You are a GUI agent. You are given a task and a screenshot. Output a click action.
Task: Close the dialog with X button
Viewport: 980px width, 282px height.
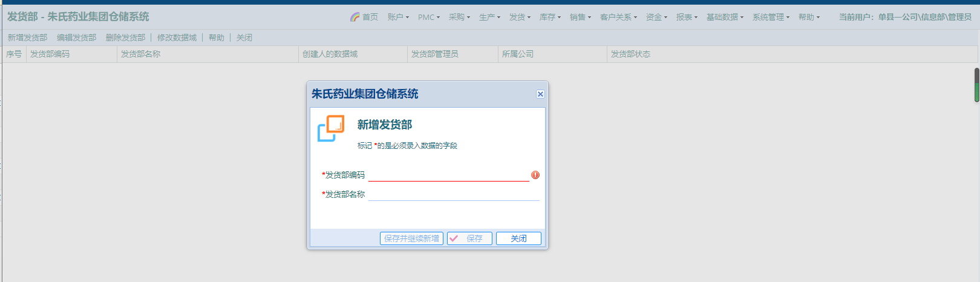click(x=540, y=94)
